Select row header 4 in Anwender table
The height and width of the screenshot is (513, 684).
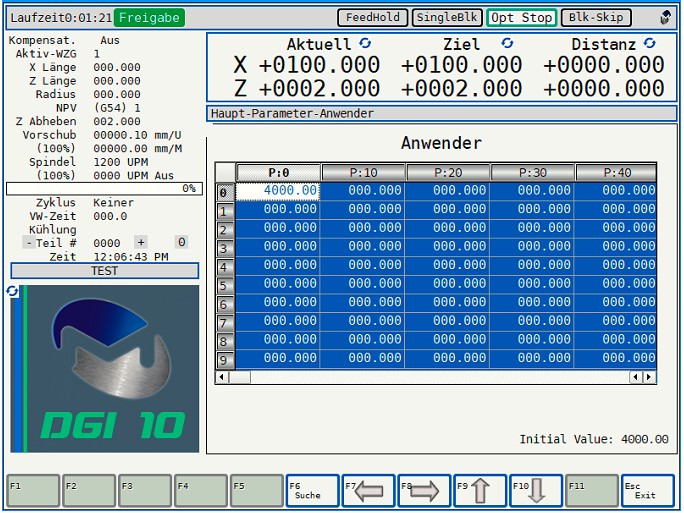(x=226, y=267)
